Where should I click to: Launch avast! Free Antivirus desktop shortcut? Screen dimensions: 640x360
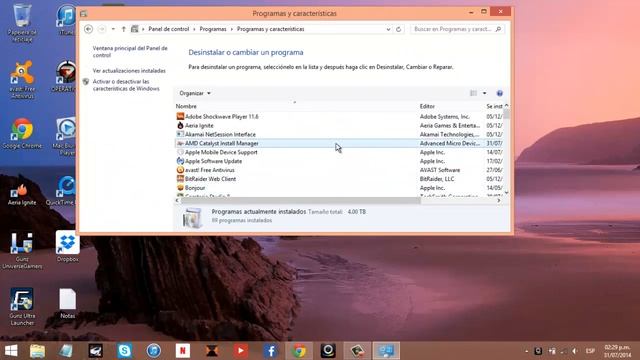[x=22, y=80]
